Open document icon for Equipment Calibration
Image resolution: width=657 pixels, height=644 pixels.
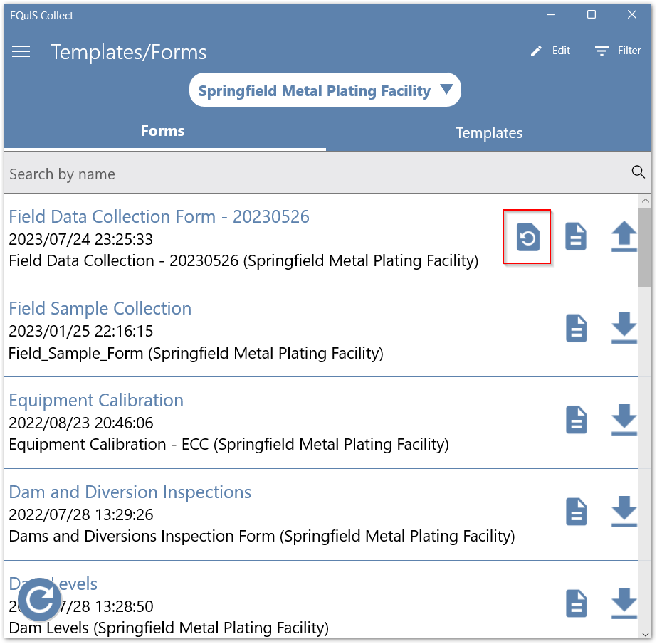(576, 419)
